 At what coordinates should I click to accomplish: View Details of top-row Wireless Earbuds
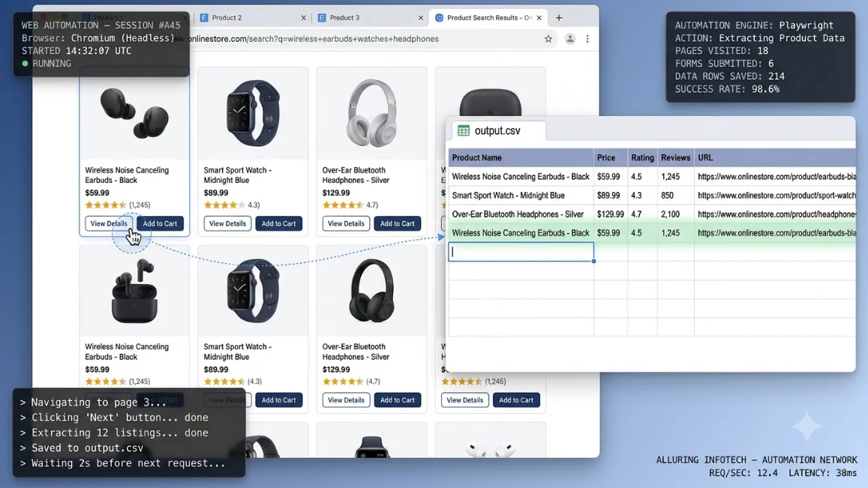click(x=109, y=223)
